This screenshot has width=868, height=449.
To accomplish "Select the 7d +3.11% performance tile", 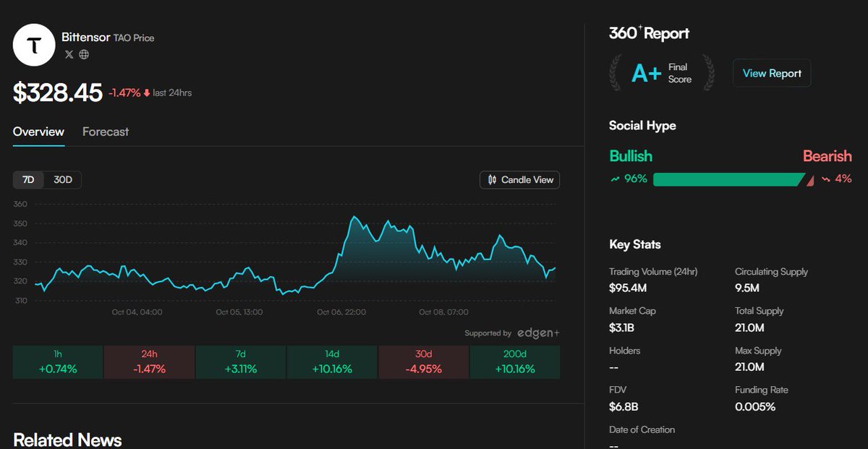I will [x=241, y=362].
